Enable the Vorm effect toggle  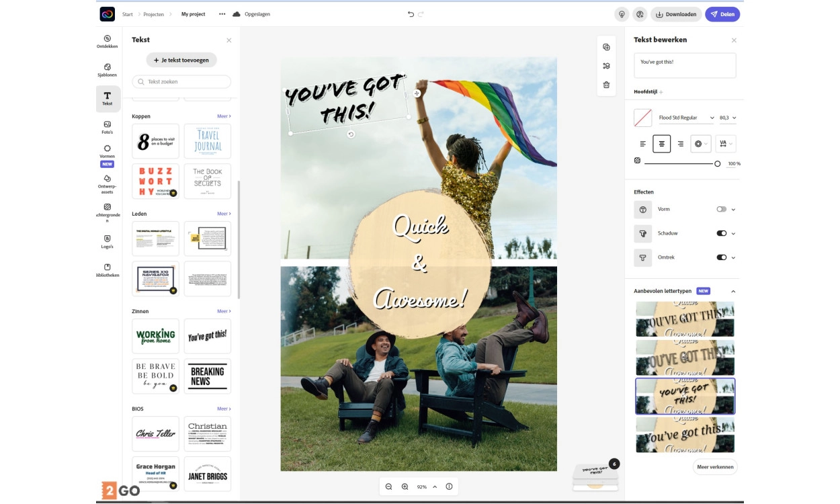tap(721, 209)
